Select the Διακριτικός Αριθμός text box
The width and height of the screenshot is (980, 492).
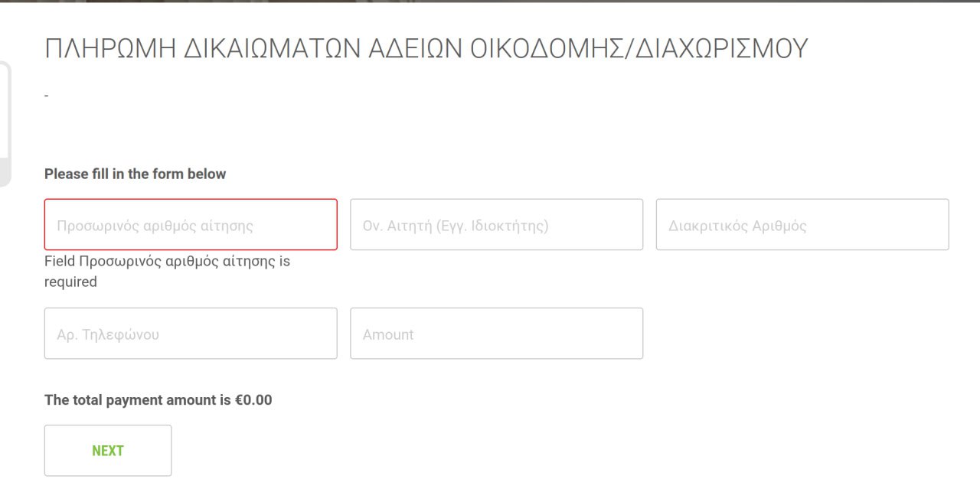point(802,225)
